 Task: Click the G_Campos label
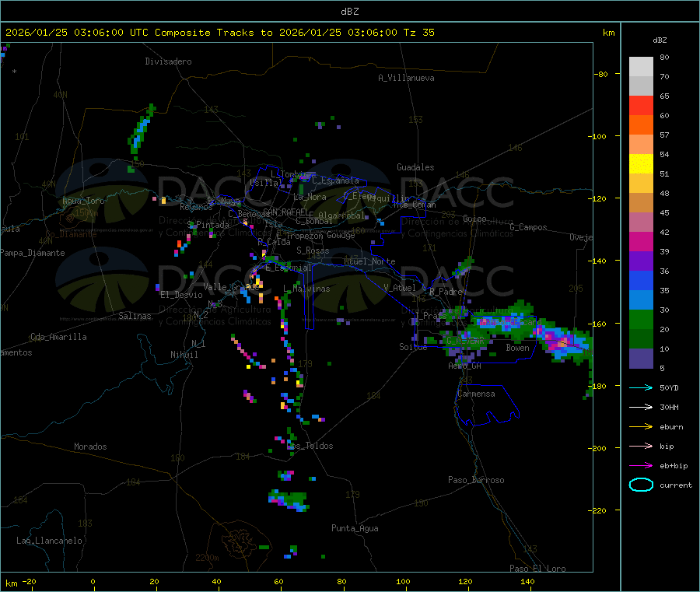point(528,227)
